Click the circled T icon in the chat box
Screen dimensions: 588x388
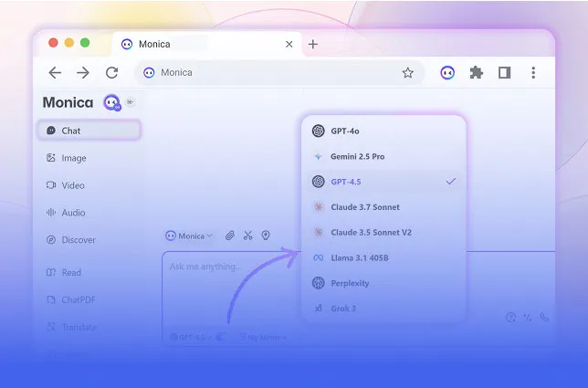point(510,318)
